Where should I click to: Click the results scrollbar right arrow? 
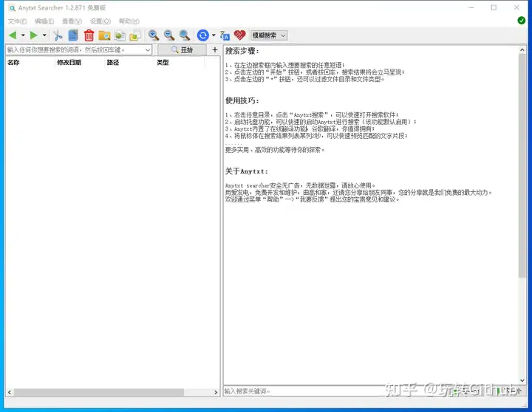216,392
